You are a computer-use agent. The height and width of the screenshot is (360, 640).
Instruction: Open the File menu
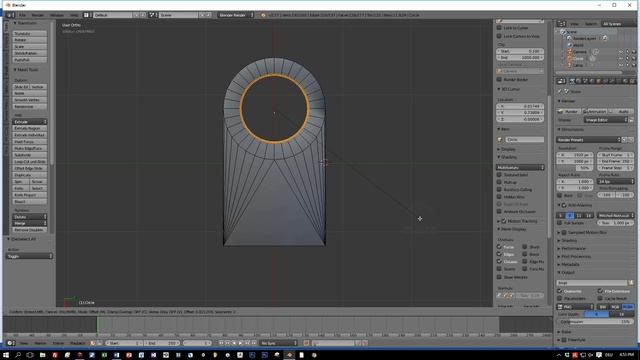pos(22,15)
